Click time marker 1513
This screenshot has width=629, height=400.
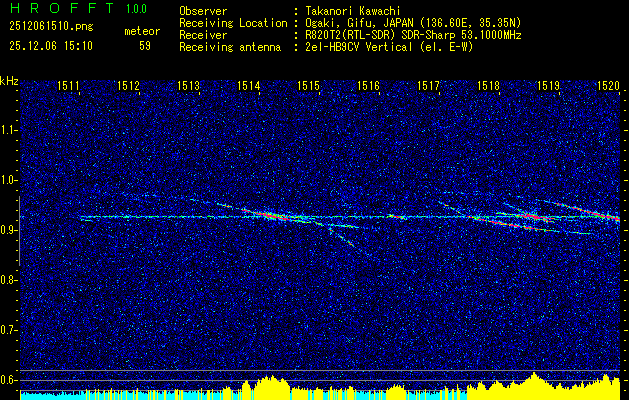click(x=188, y=85)
